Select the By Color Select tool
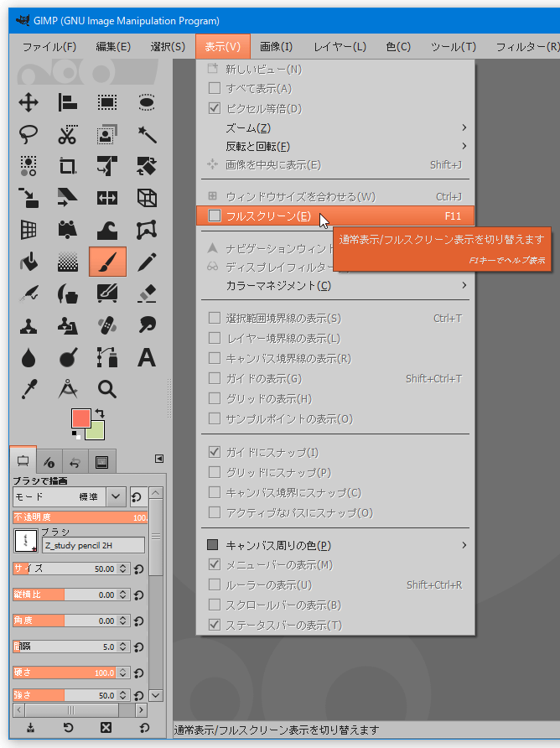560x748 pixels. click(x=29, y=166)
